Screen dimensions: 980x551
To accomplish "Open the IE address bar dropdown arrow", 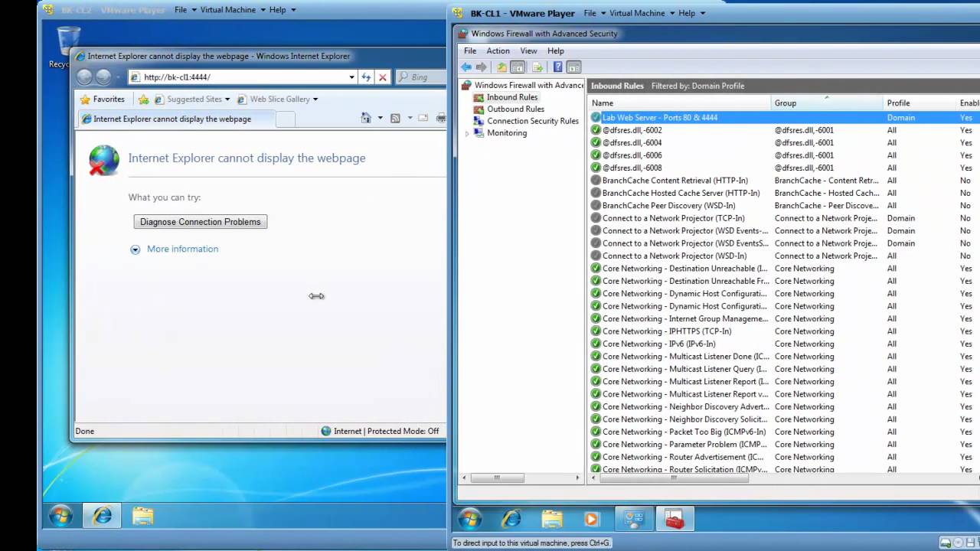I will (x=351, y=77).
